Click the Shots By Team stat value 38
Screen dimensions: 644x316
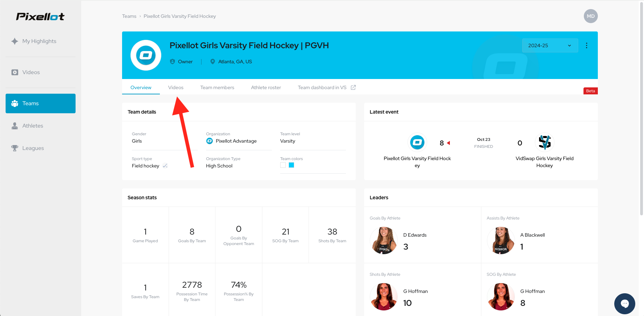(332, 231)
